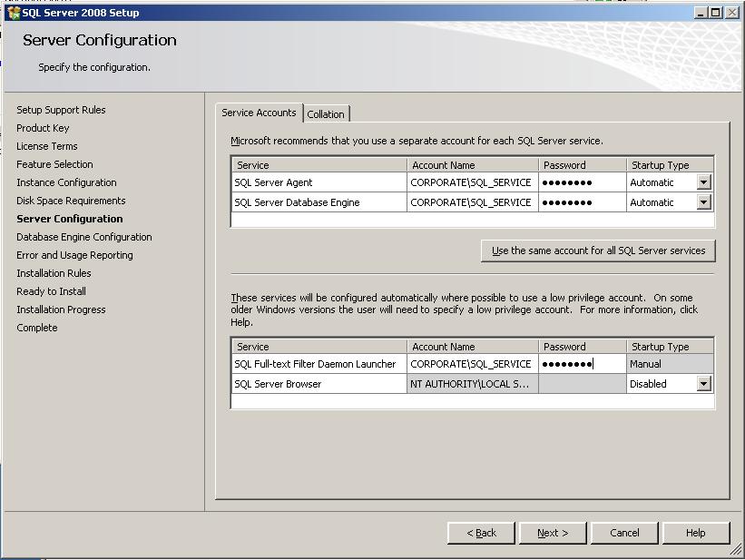Edit Account Name for SQL Server Database Engine
This screenshot has width=745, height=560.
pos(472,202)
